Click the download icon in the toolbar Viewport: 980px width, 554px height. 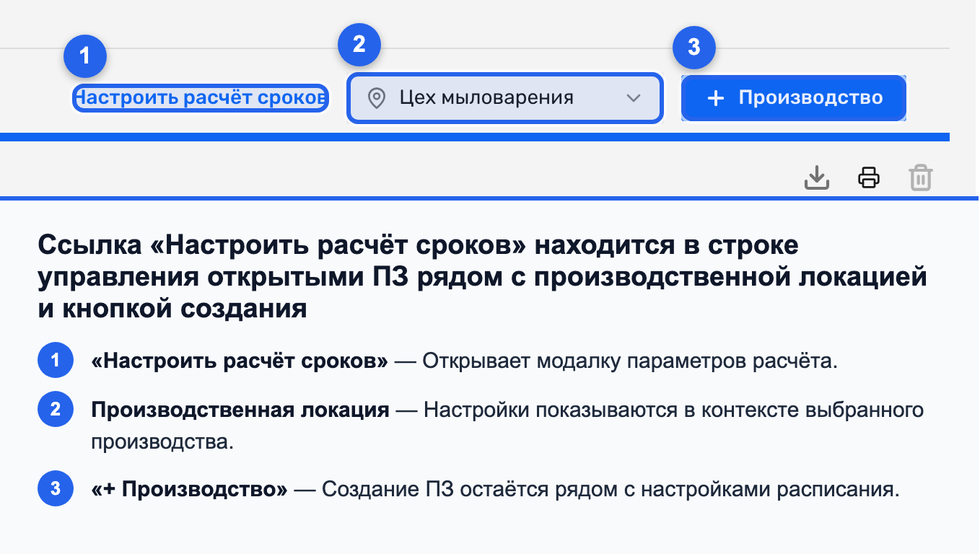[817, 177]
